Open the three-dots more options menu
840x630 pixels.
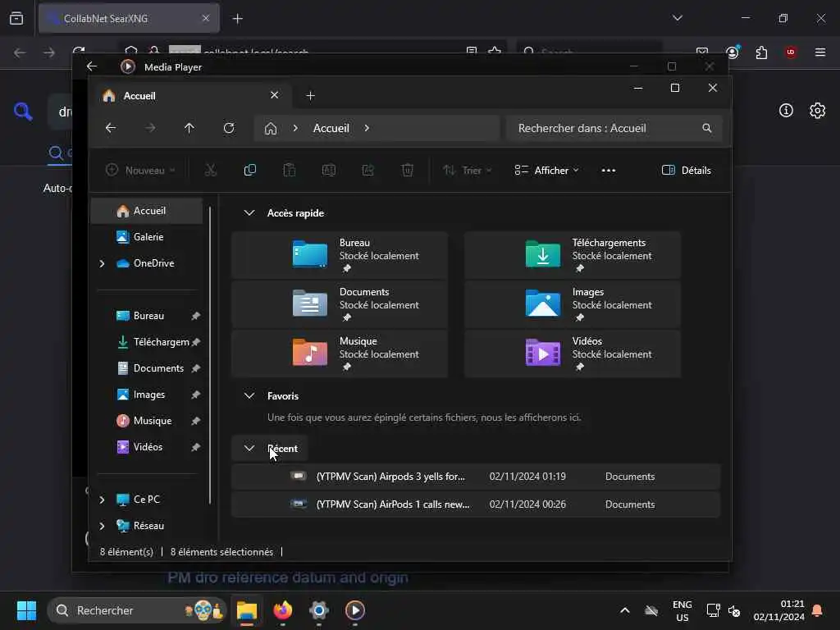click(609, 171)
